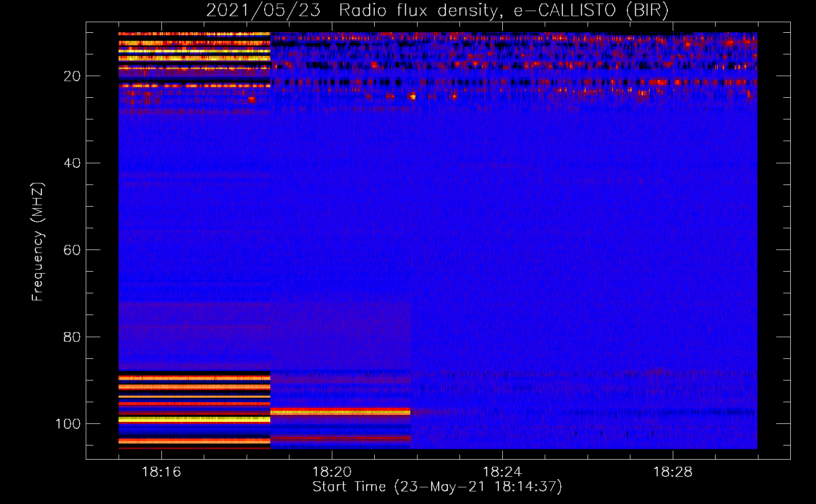Click the 'Frequency (MHZ)' axis label
This screenshot has width=816, height=504.
pyautogui.click(x=38, y=242)
